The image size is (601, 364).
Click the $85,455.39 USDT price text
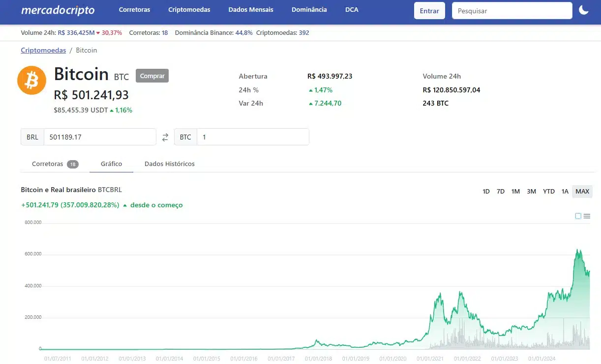coord(81,111)
